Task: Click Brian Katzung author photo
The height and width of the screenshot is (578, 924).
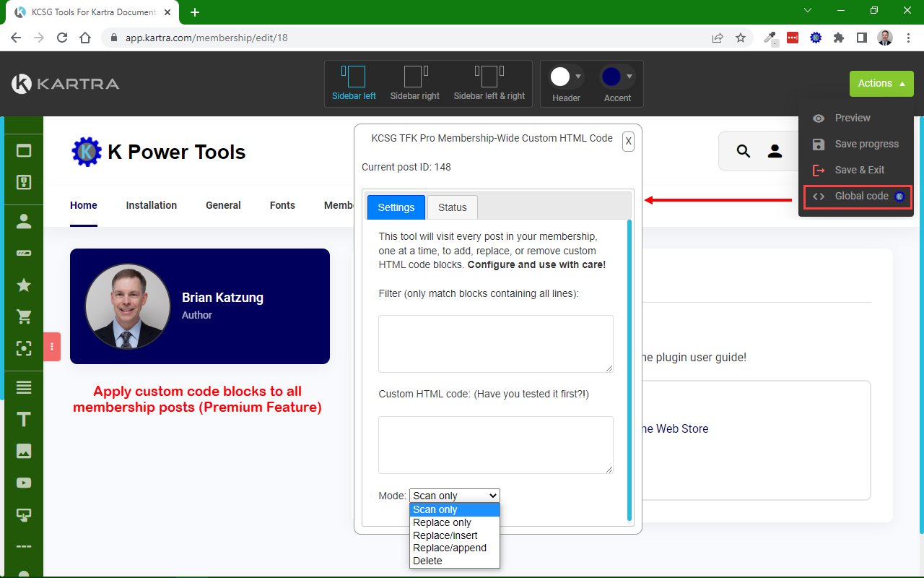Action: click(x=128, y=306)
